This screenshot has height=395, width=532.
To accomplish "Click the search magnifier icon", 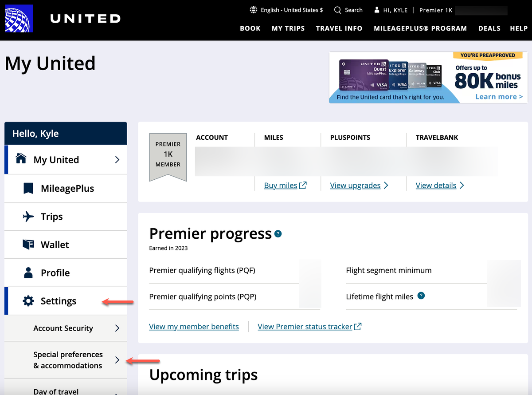I will coord(337,9).
